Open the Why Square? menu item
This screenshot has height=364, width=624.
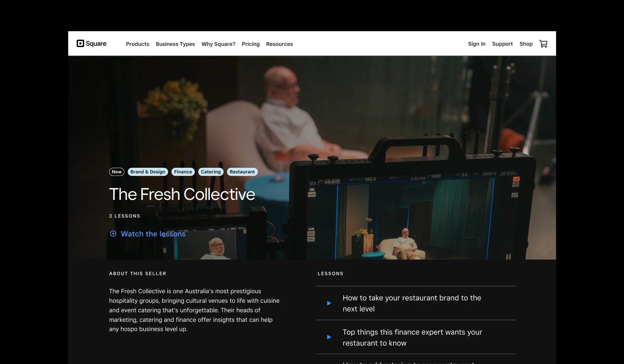pyautogui.click(x=218, y=44)
